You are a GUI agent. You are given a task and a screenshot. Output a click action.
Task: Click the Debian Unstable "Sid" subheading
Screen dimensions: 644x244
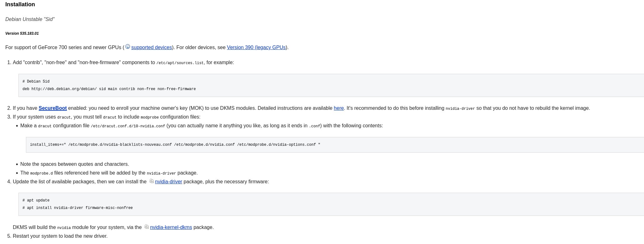(x=30, y=19)
